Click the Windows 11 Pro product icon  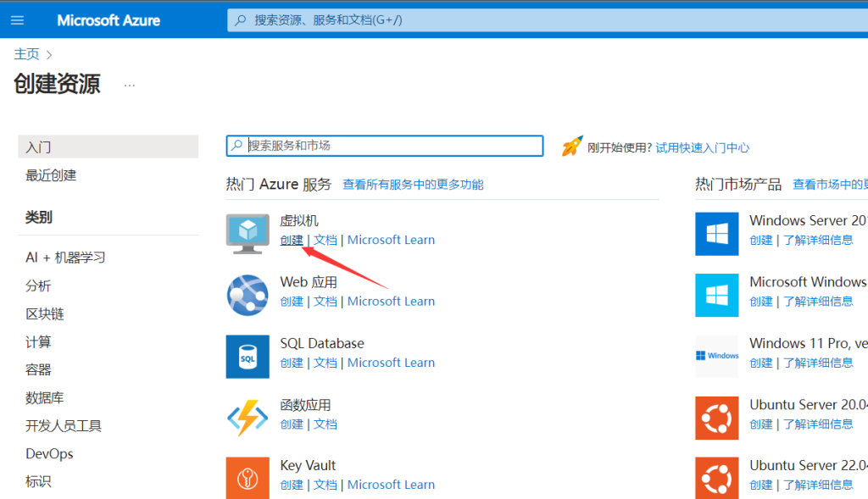tap(716, 356)
